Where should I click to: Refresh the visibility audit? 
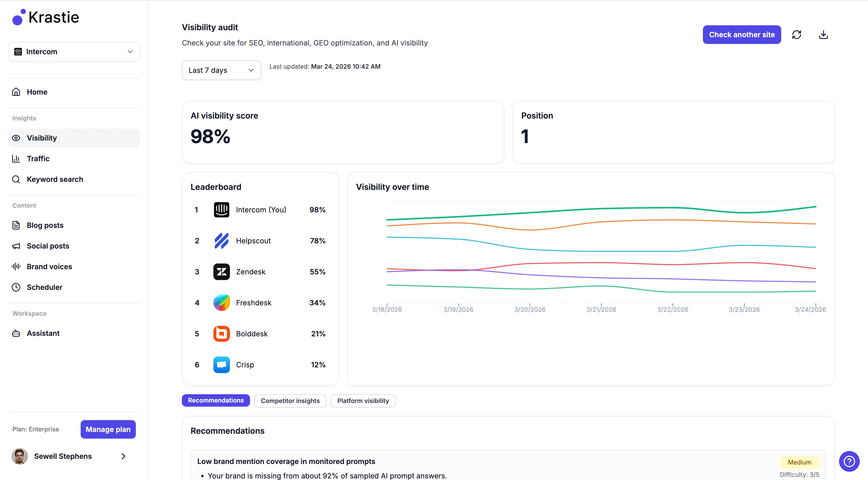click(x=796, y=35)
